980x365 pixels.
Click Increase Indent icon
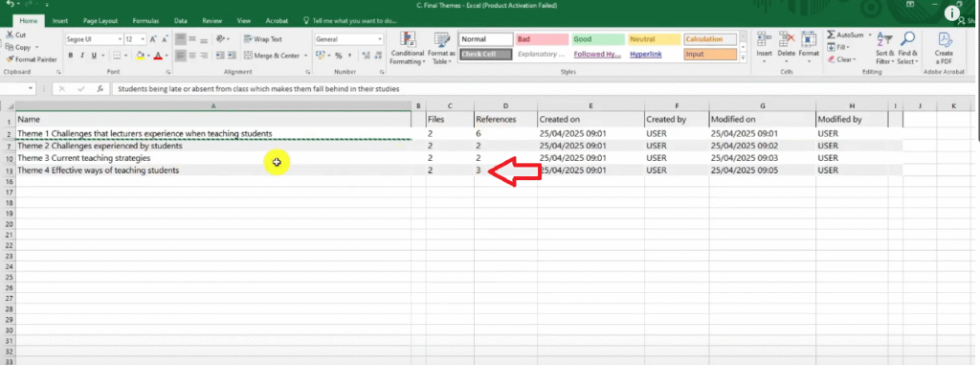[231, 56]
